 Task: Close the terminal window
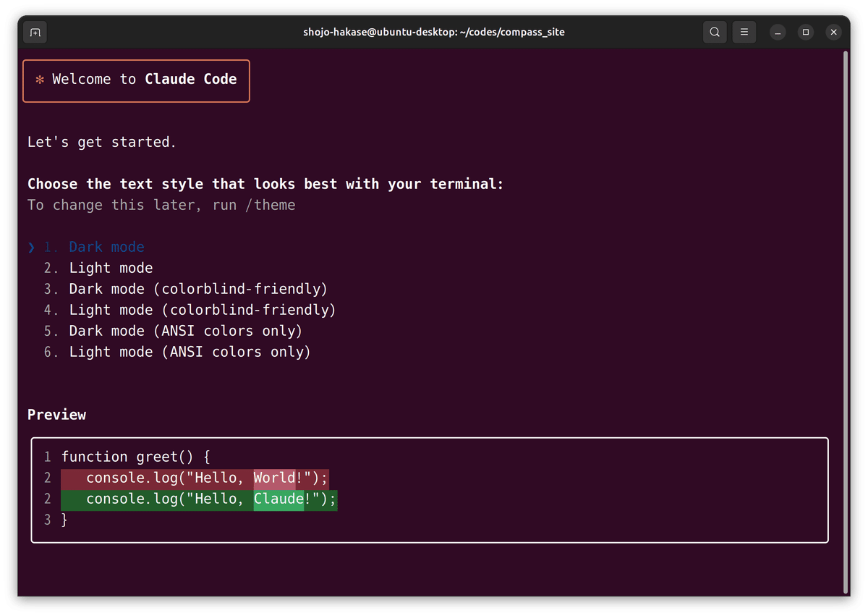click(834, 32)
